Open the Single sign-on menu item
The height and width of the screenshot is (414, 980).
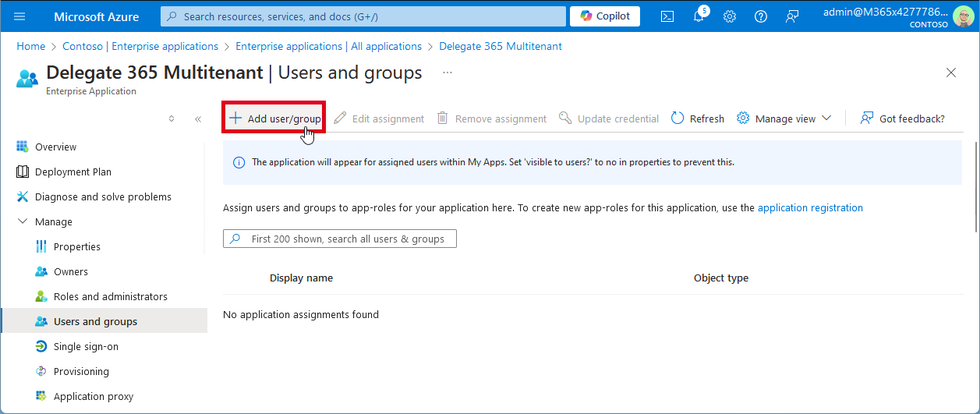(86, 346)
